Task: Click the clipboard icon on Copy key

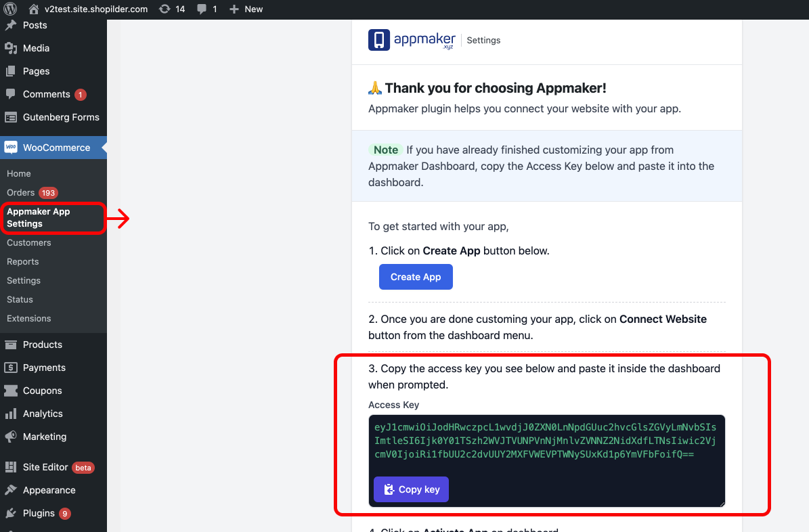Action: click(389, 489)
